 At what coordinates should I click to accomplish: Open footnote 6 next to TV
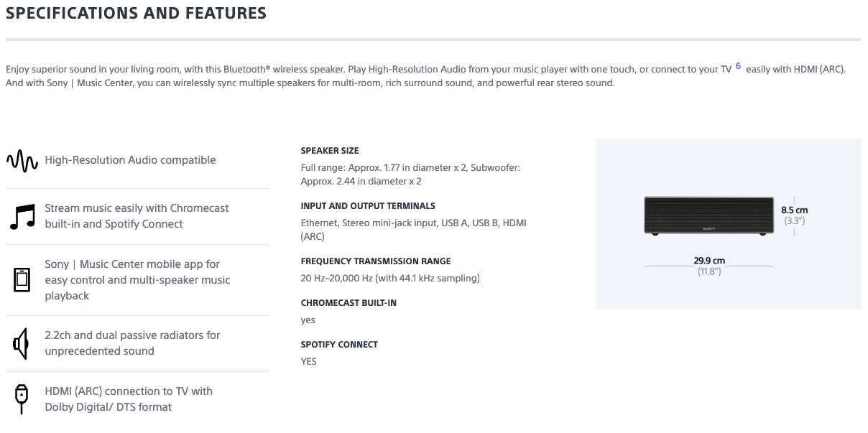pyautogui.click(x=738, y=67)
